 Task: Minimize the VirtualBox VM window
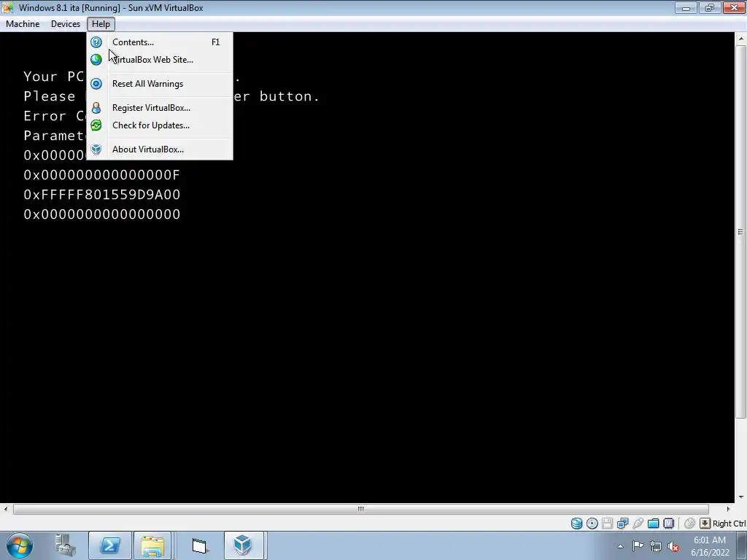tap(686, 7)
